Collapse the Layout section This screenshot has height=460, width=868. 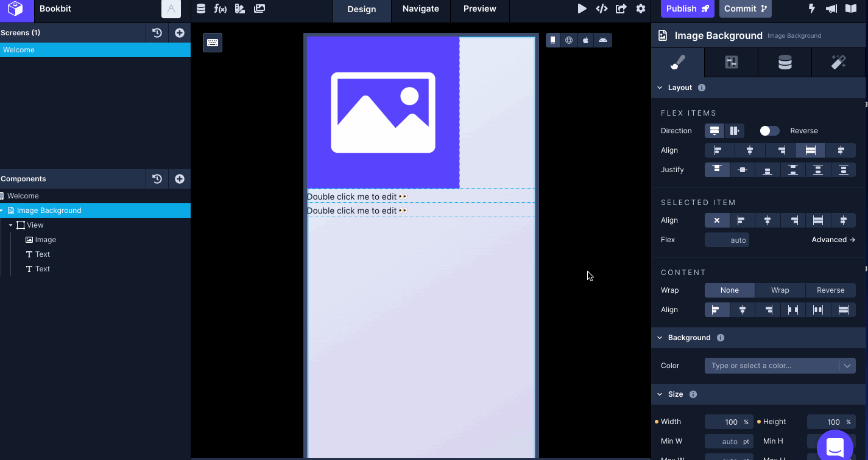(x=660, y=87)
